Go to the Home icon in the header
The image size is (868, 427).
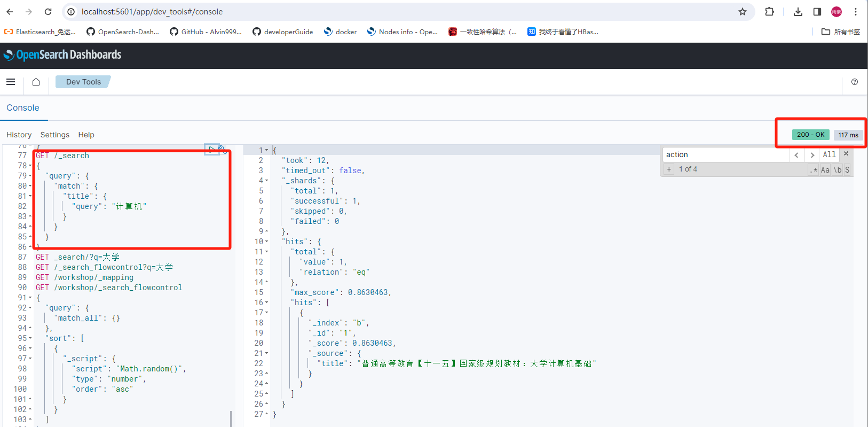pos(36,82)
